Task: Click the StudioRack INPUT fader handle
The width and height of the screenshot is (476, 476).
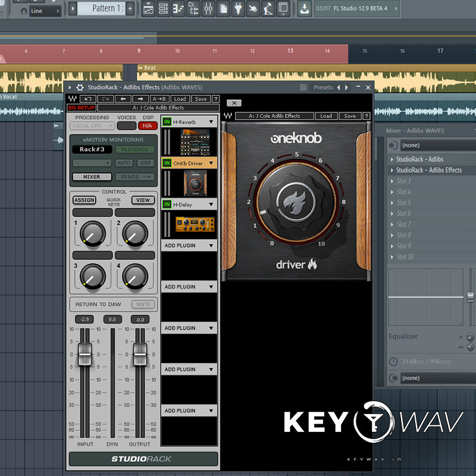Action: tap(85, 354)
